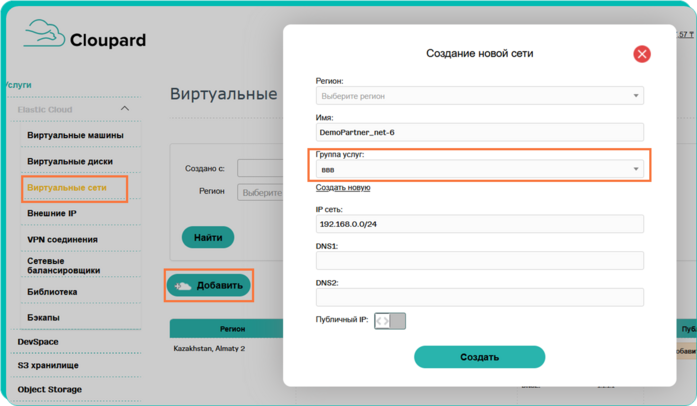Expand the Группа услуг dropdown

click(x=479, y=170)
